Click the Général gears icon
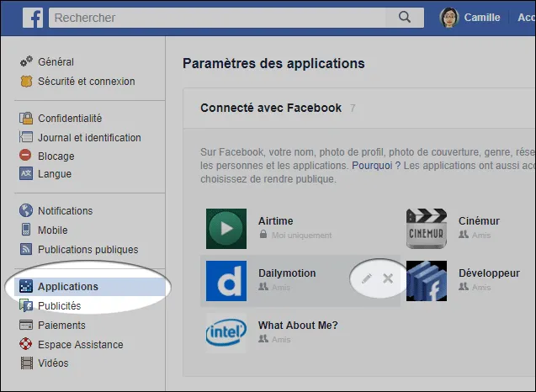Image resolution: width=536 pixels, height=392 pixels. click(26, 61)
